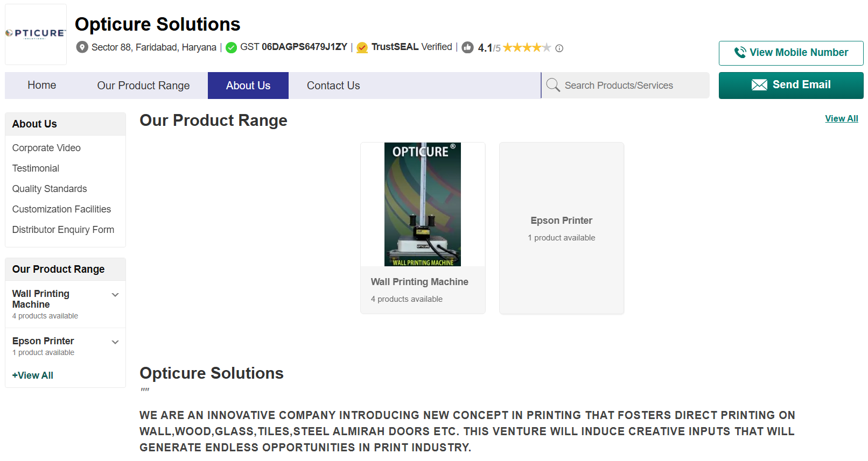Open the Home tab

(42, 85)
